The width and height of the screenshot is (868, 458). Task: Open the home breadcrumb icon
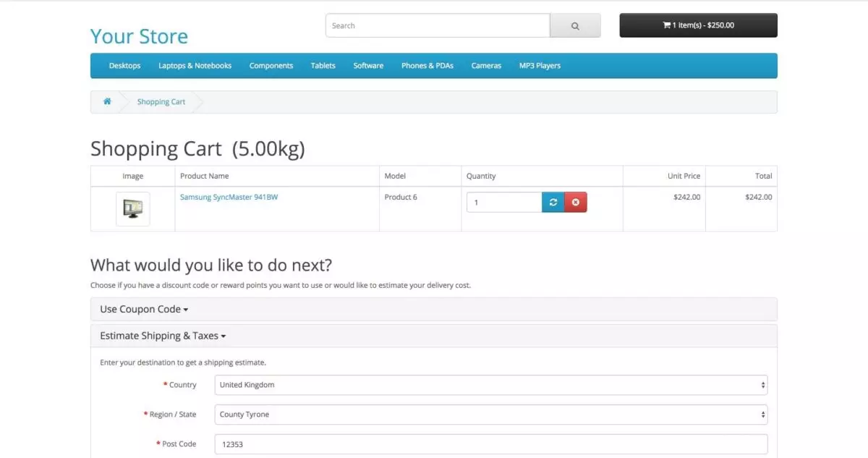[107, 101]
